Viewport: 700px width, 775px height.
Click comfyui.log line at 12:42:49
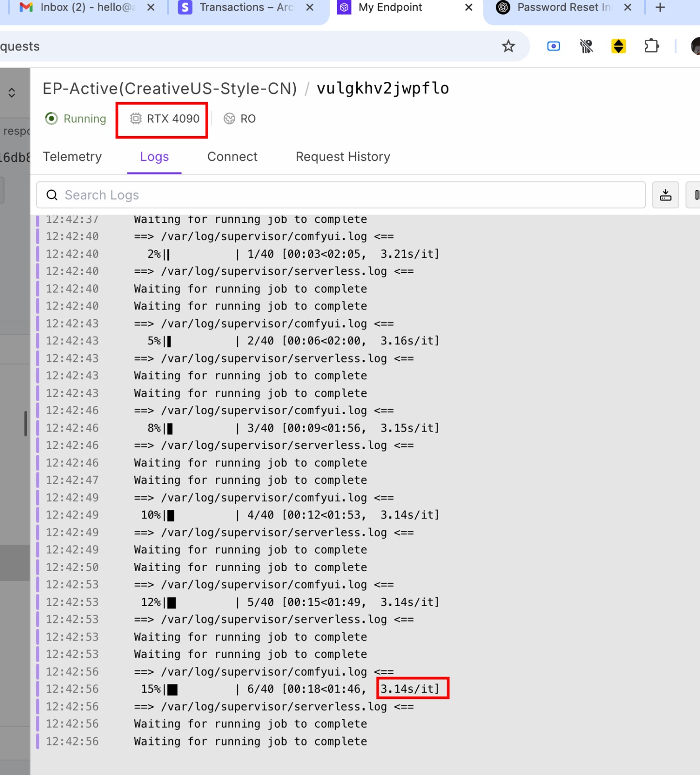pos(264,498)
